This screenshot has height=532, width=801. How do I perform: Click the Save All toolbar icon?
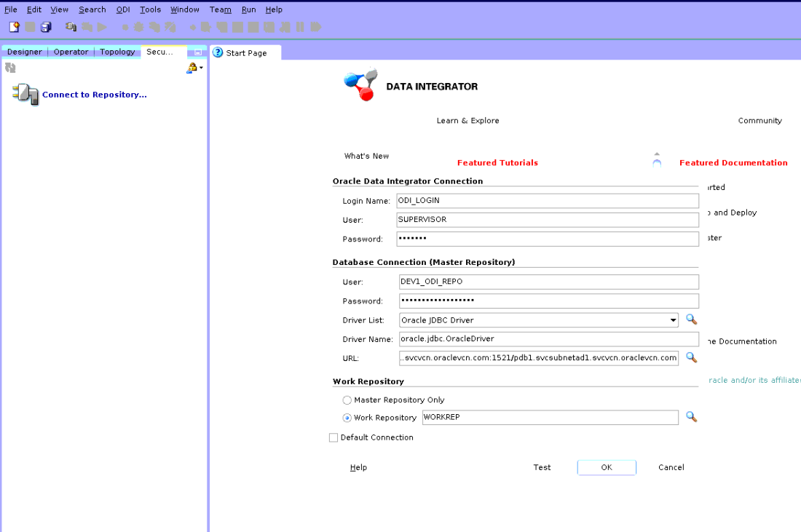[x=46, y=27]
